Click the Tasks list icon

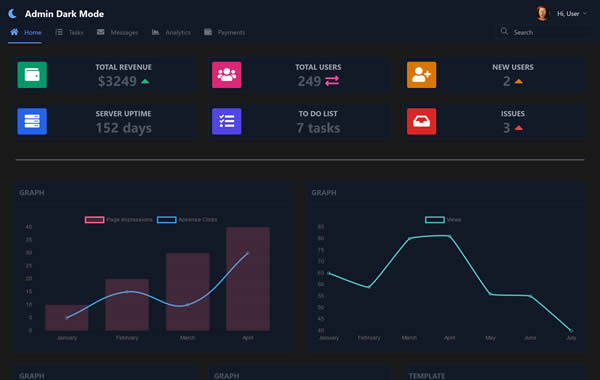click(x=59, y=32)
